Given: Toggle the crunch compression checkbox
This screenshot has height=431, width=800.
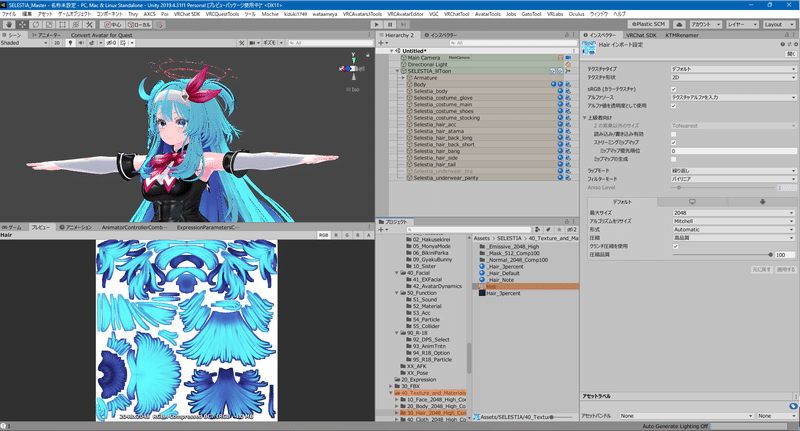Looking at the screenshot, I should click(676, 246).
